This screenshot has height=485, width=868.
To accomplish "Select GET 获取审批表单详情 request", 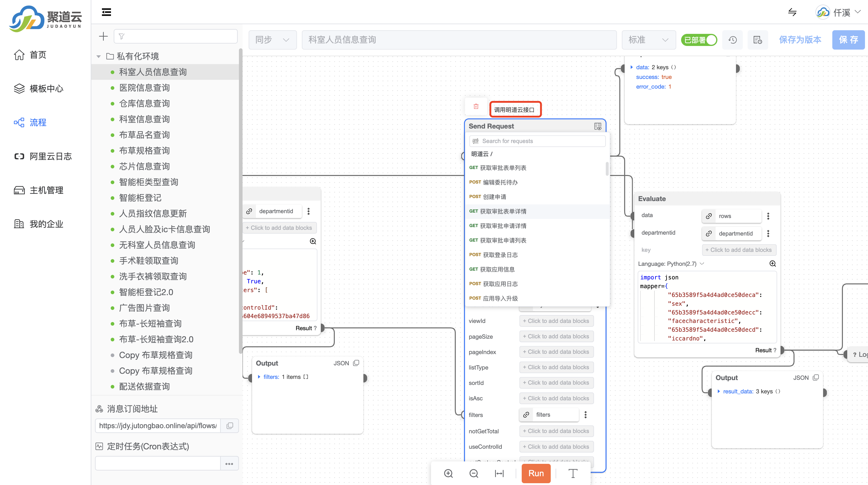I will click(x=537, y=211).
